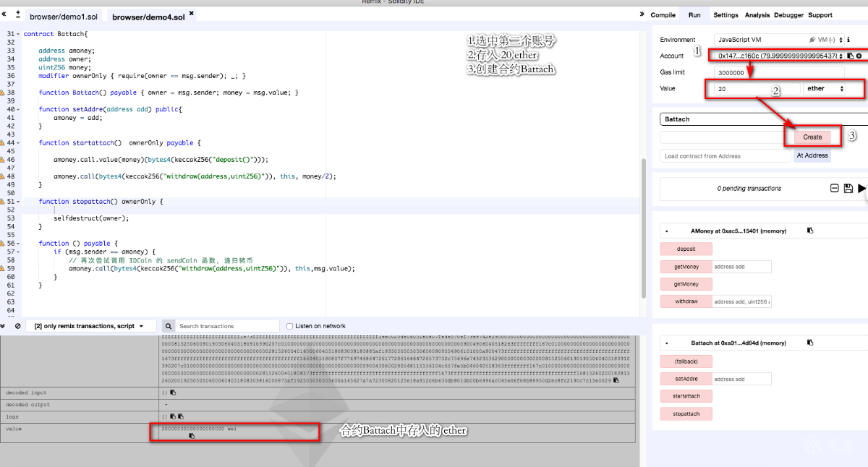The image size is (868, 467).
Task: Collapse the left file panel with the double chevron
Action: tap(4, 14)
